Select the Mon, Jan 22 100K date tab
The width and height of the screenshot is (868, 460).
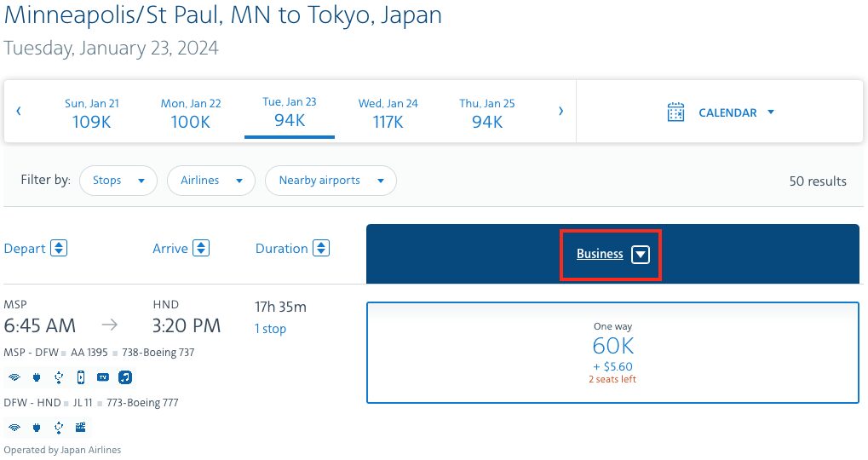click(x=191, y=113)
